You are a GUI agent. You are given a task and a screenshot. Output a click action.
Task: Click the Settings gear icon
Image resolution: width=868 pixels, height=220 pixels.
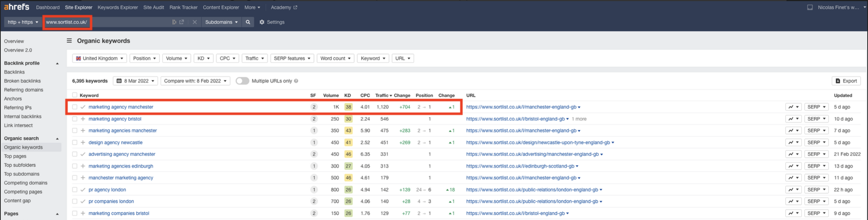click(262, 22)
